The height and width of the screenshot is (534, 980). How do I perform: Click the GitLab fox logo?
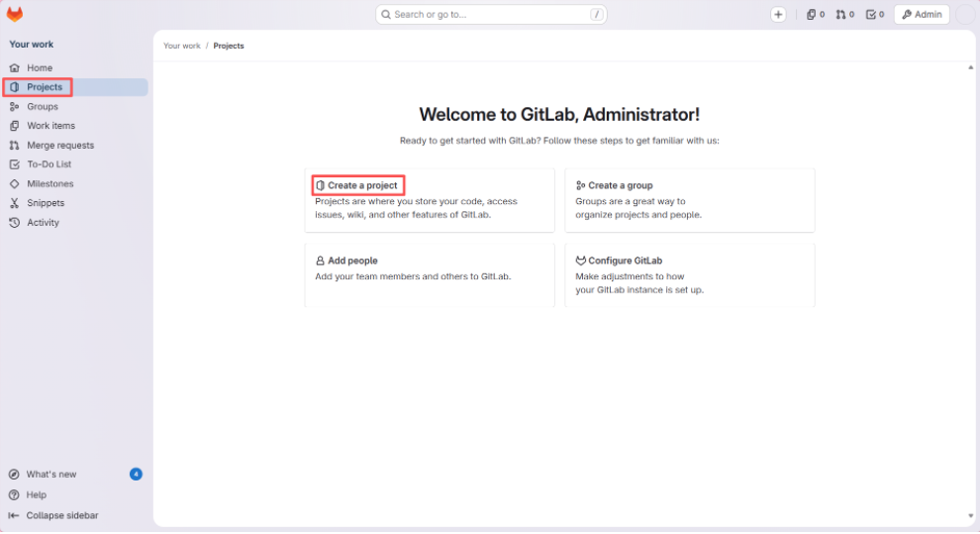[15, 14]
